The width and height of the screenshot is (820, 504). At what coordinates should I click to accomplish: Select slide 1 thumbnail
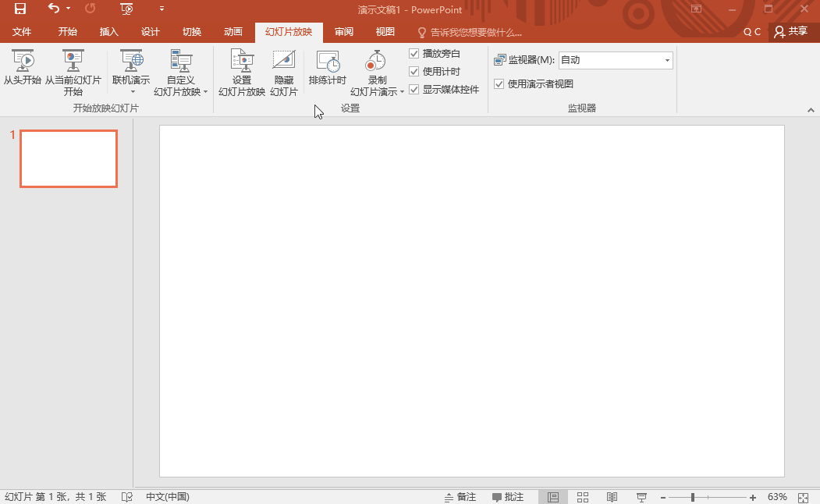tap(69, 159)
